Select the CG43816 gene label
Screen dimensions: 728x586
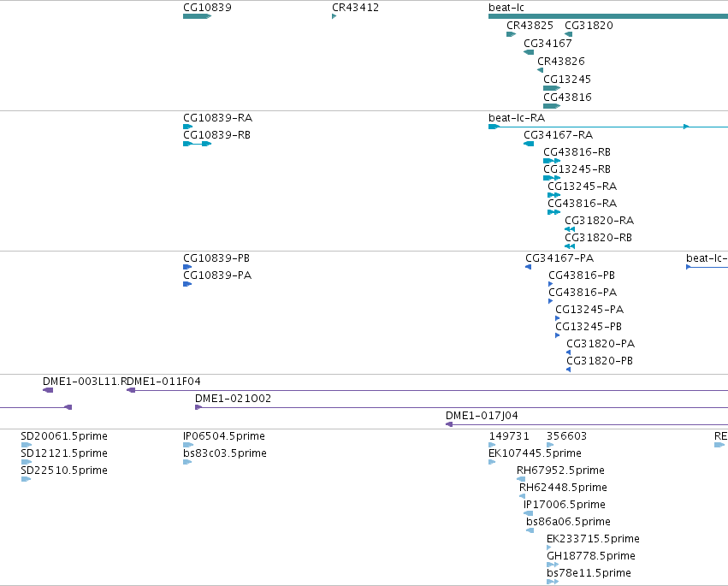coord(567,98)
